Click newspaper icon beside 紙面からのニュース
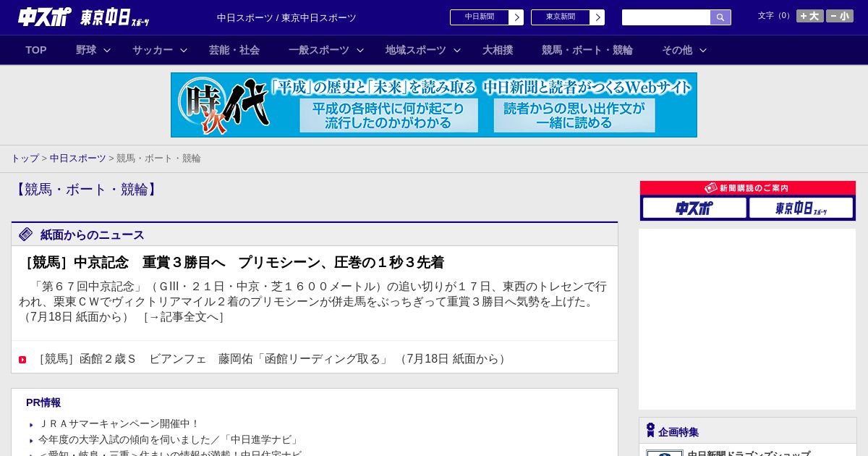This screenshot has width=868, height=456. click(x=26, y=234)
